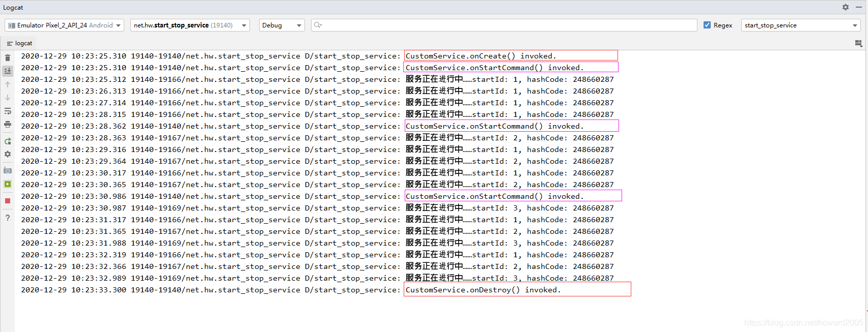Screen dimensions: 868x332
Task: Click the search magnifier icon in filter box
Action: pyautogui.click(x=318, y=25)
